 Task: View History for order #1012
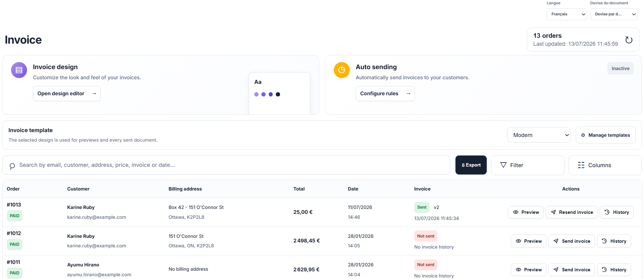(614, 241)
